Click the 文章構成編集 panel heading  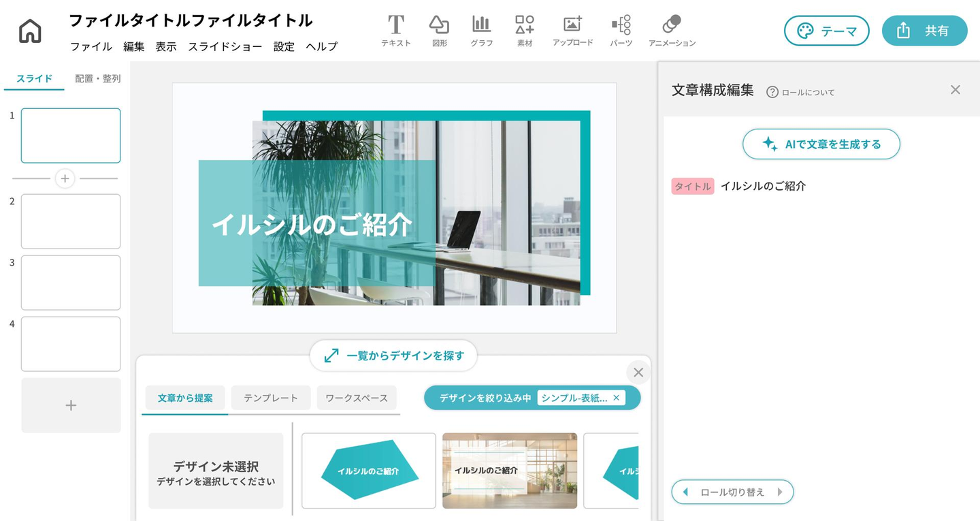tap(713, 90)
